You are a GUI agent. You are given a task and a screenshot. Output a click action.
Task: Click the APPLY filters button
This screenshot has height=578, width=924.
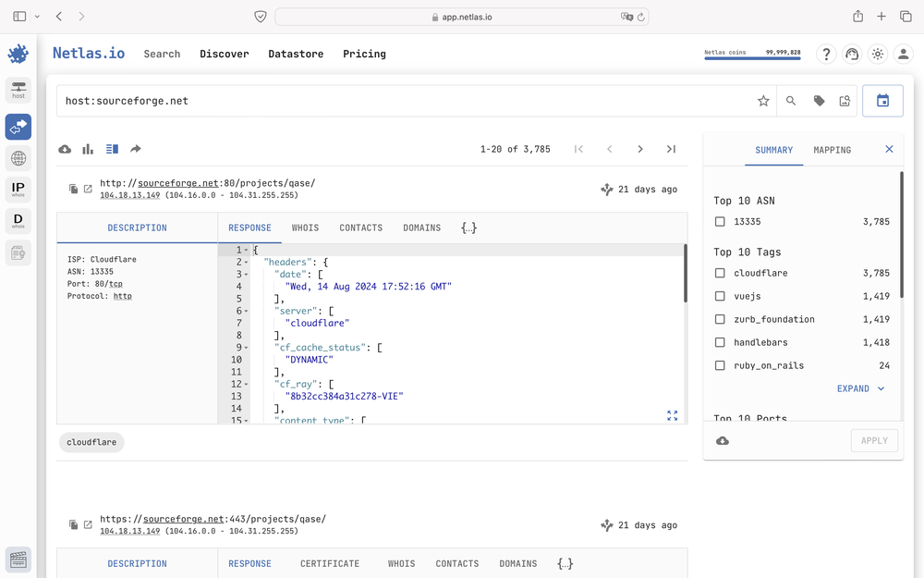coord(874,441)
